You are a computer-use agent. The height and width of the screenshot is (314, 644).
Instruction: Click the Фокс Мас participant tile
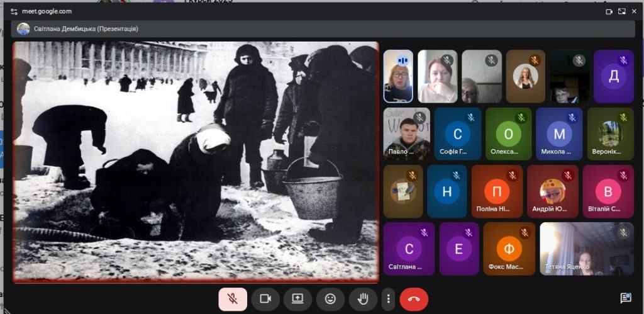509,249
